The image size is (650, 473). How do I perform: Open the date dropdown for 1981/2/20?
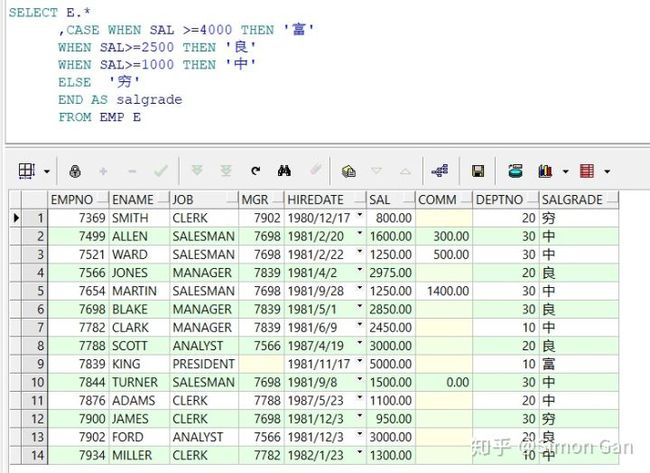click(x=359, y=233)
